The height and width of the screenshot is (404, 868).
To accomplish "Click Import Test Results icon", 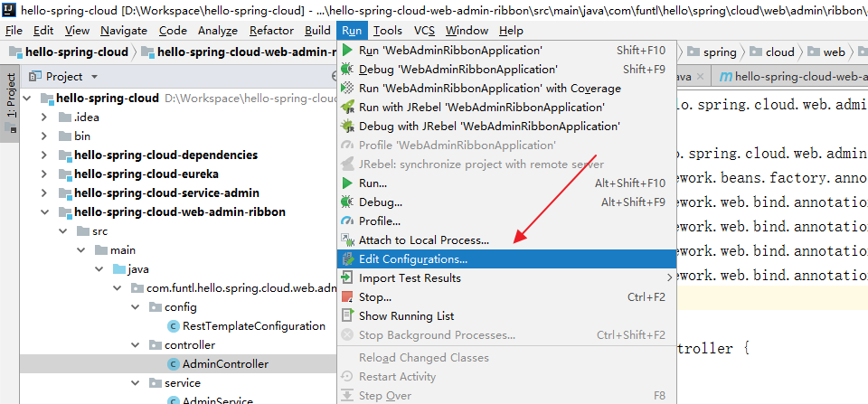I will tap(347, 277).
